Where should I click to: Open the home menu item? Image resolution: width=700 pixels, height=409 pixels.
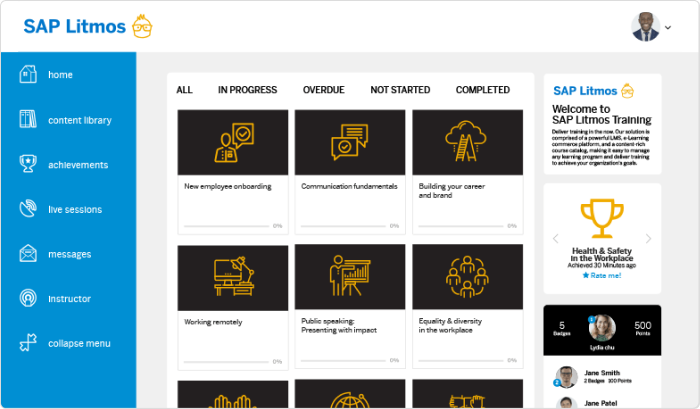(60, 75)
